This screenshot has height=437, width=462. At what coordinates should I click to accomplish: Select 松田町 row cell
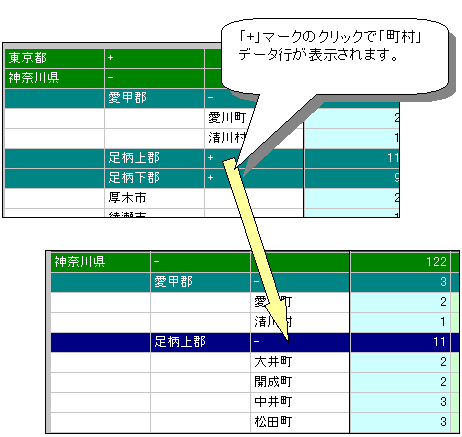[x=300, y=422]
